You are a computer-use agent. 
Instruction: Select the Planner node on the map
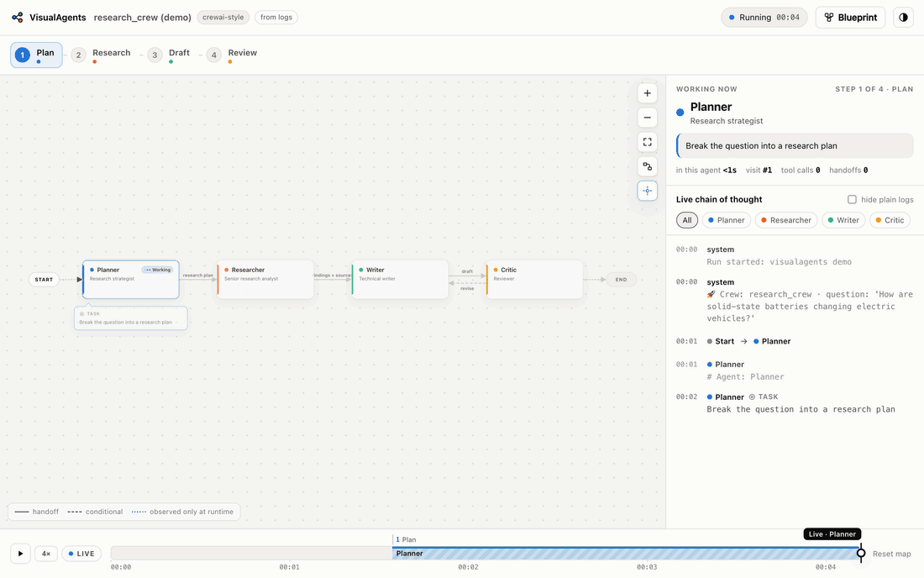click(x=131, y=279)
